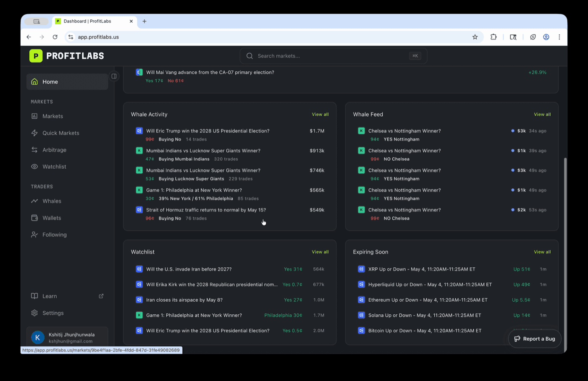Click the Wallets sidebar icon
The width and height of the screenshot is (588, 381).
click(x=34, y=218)
